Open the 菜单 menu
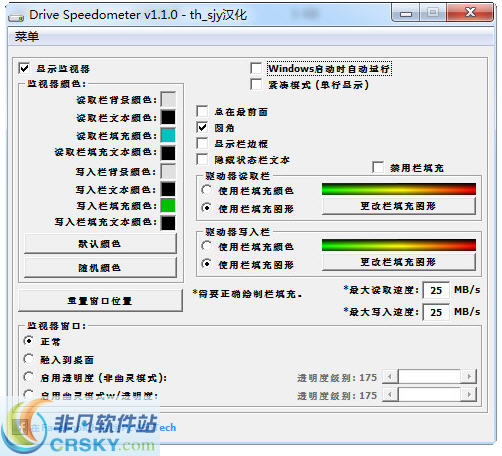The width and height of the screenshot is (502, 456). (x=27, y=36)
